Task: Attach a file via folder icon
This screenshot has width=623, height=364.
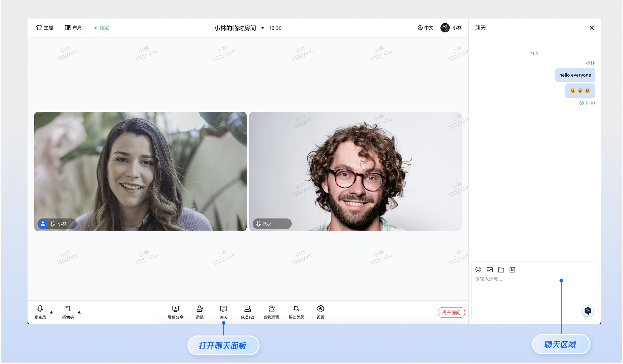Action: click(x=501, y=270)
